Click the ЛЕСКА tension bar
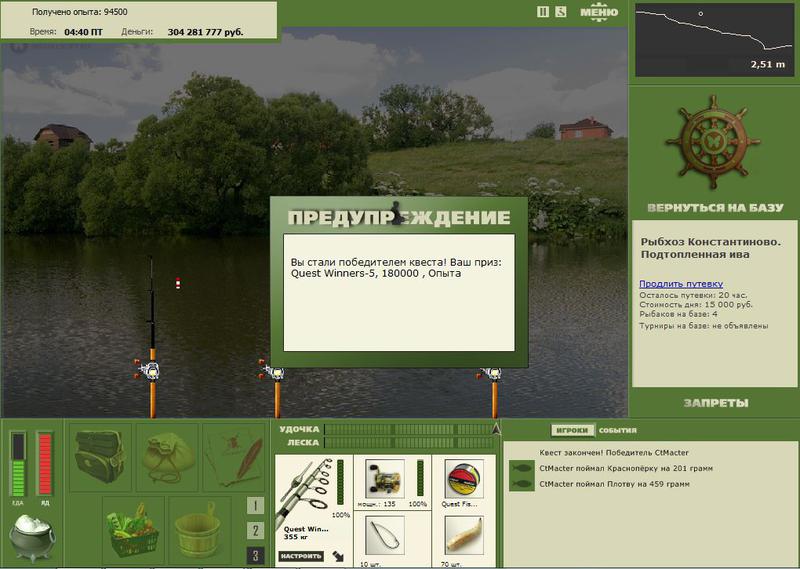 click(409, 442)
